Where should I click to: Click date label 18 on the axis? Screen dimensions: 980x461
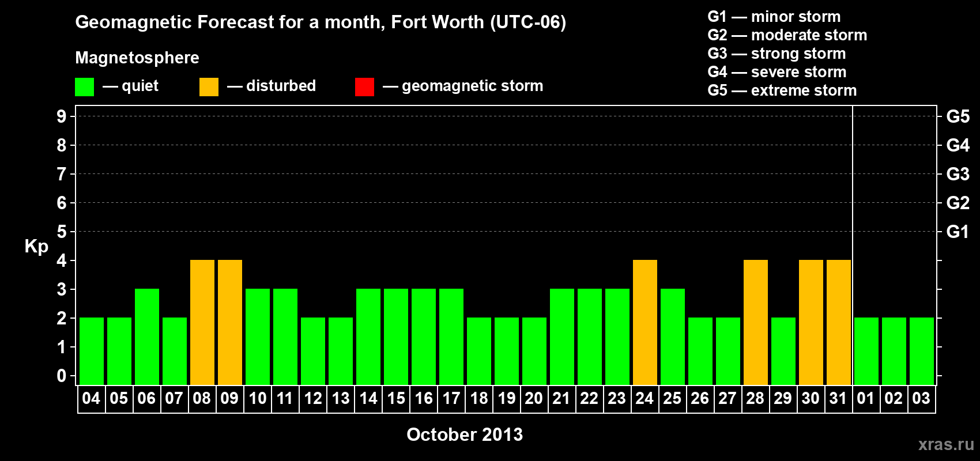pos(478,399)
